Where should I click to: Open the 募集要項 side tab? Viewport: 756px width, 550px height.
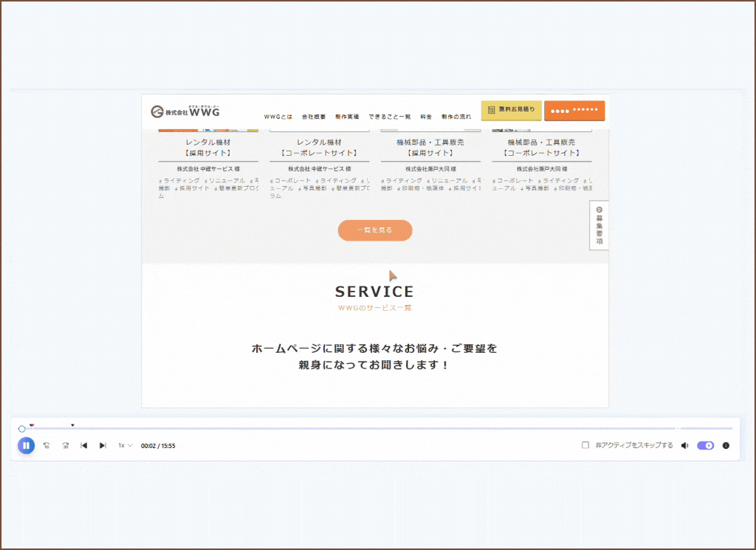[x=599, y=225]
